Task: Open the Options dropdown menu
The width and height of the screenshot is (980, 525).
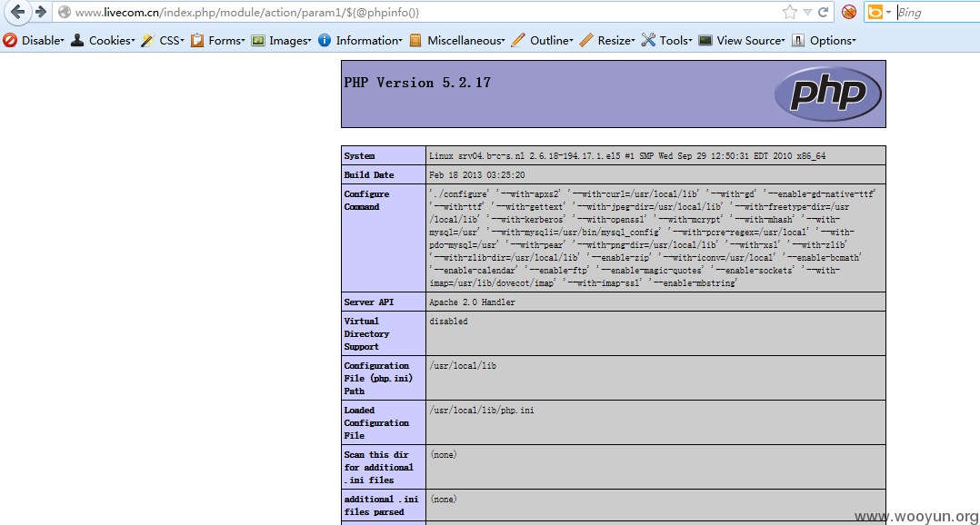Action: tap(833, 40)
